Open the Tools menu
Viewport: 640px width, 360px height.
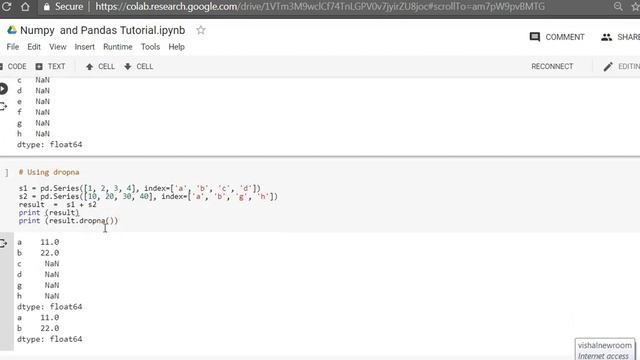pyautogui.click(x=150, y=47)
